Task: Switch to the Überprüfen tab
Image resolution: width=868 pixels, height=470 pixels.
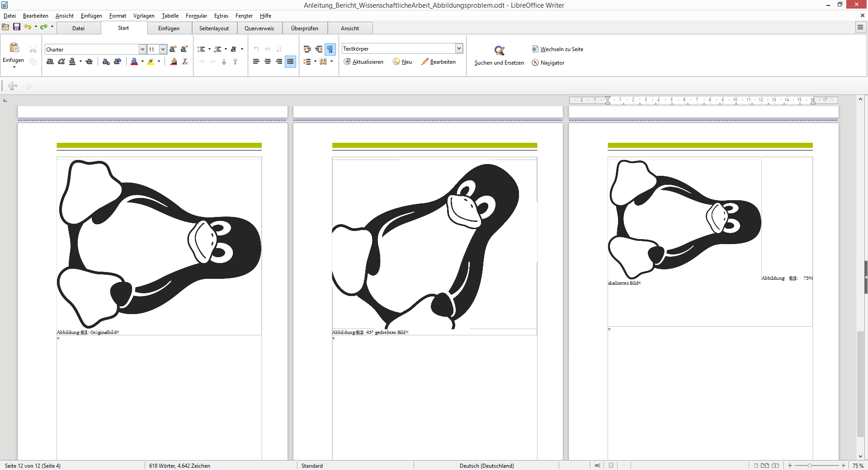Action: (305, 28)
